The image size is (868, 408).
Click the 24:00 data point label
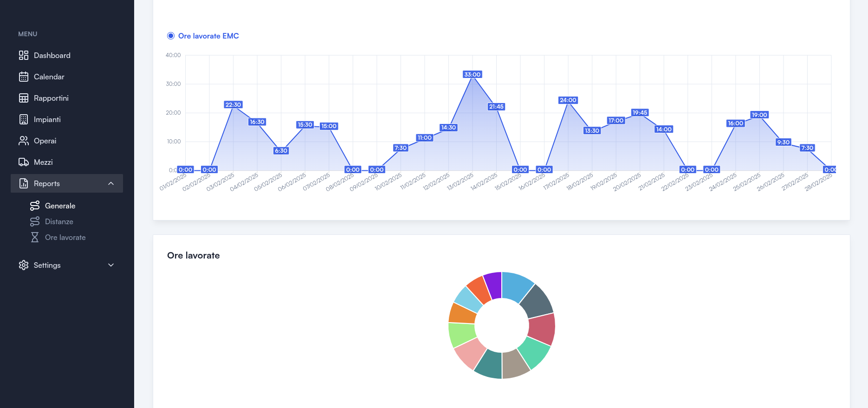pos(568,100)
